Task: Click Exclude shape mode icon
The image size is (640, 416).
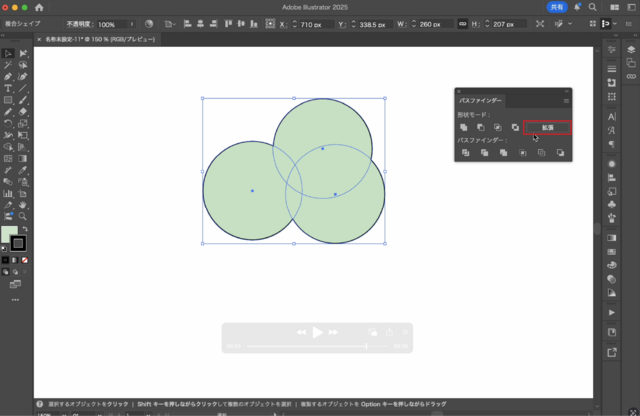Action: point(515,127)
